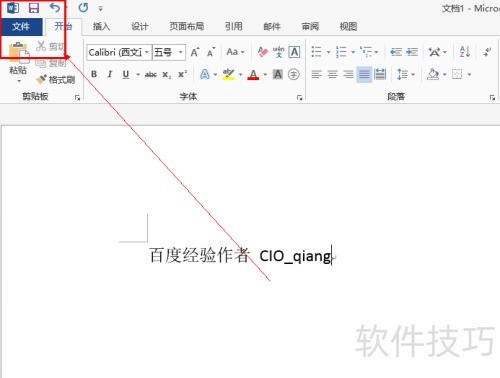The width and height of the screenshot is (500, 378).
Task: Open the Borders dropdown arrow
Action: [x=469, y=74]
